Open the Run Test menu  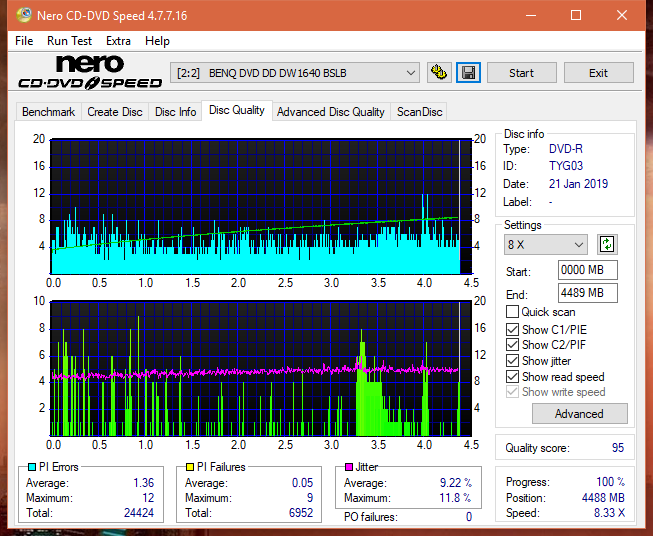click(x=69, y=41)
